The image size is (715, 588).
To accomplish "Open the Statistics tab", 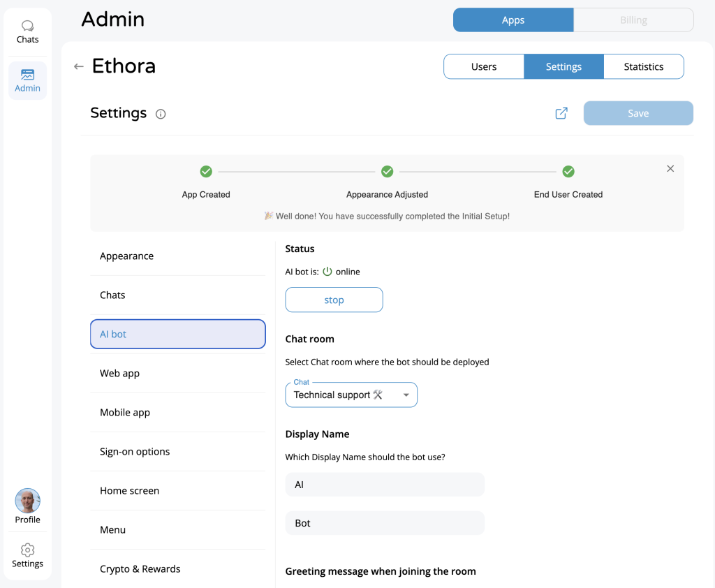I will click(643, 66).
